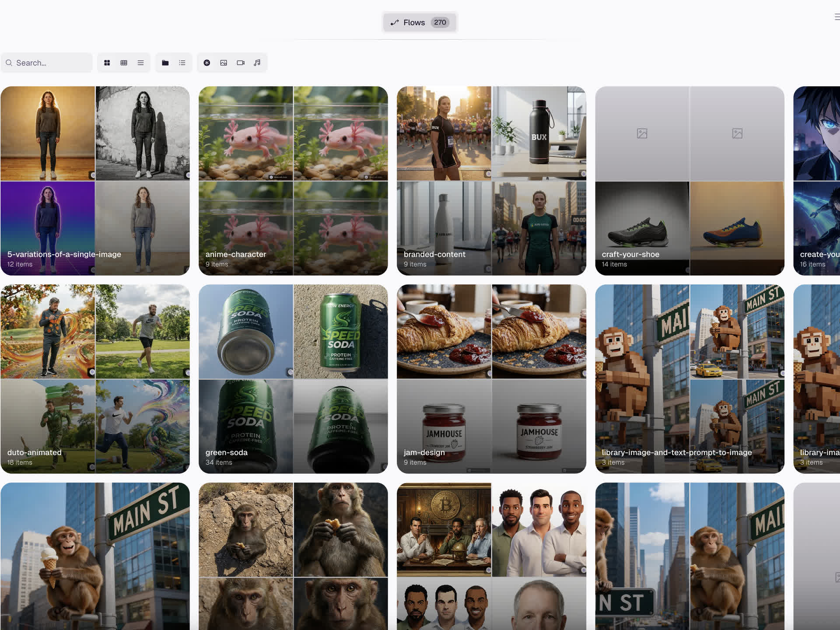Show all media types with asterisk filter
Image resolution: width=840 pixels, height=630 pixels.
pyautogui.click(x=207, y=63)
